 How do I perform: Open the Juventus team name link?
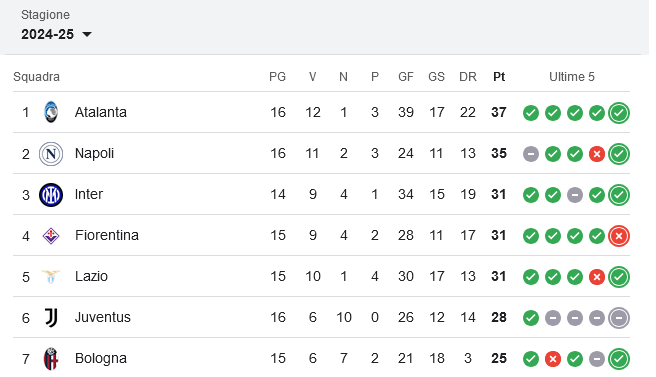pos(102,317)
